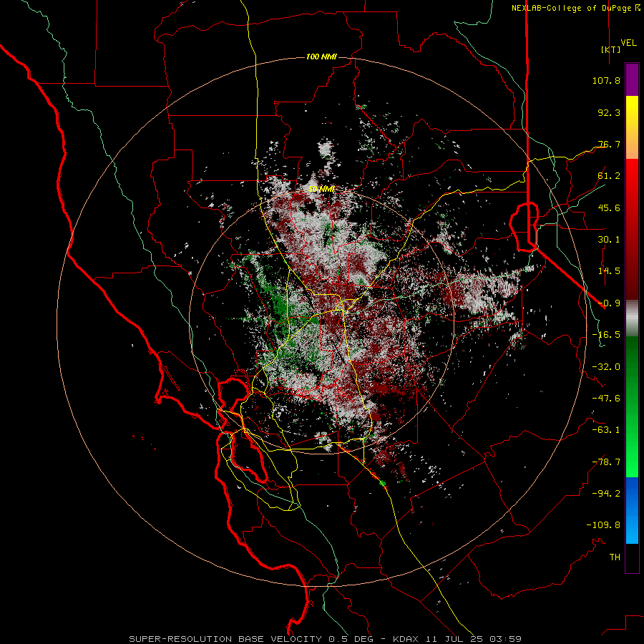Click the purple segment of velocity color bar
Image resolution: width=644 pixels, height=644 pixels.
coord(632,79)
